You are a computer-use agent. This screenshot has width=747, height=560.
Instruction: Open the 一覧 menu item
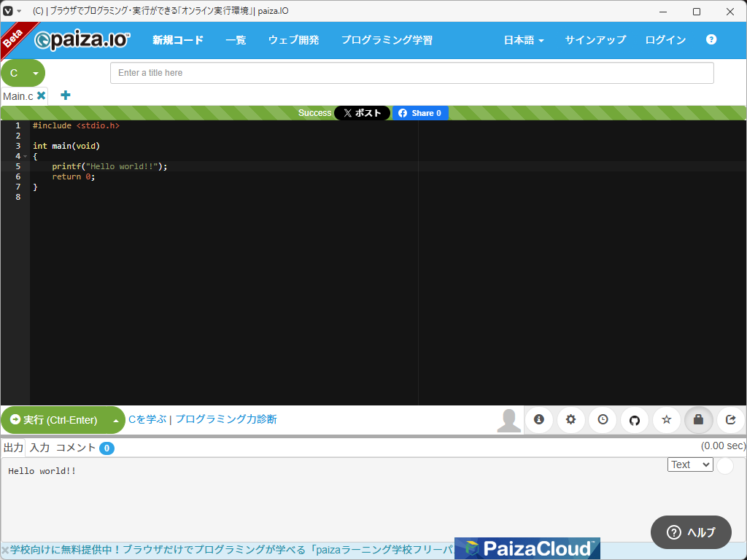[236, 40]
